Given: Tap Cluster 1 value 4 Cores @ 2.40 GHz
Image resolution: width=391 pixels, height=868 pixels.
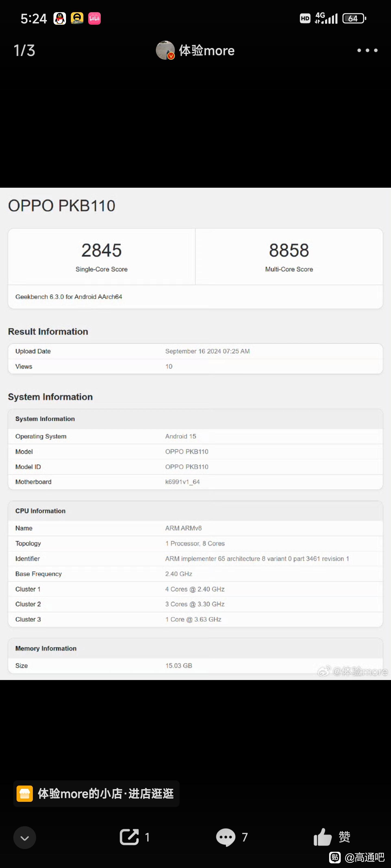Looking at the screenshot, I should point(195,589).
